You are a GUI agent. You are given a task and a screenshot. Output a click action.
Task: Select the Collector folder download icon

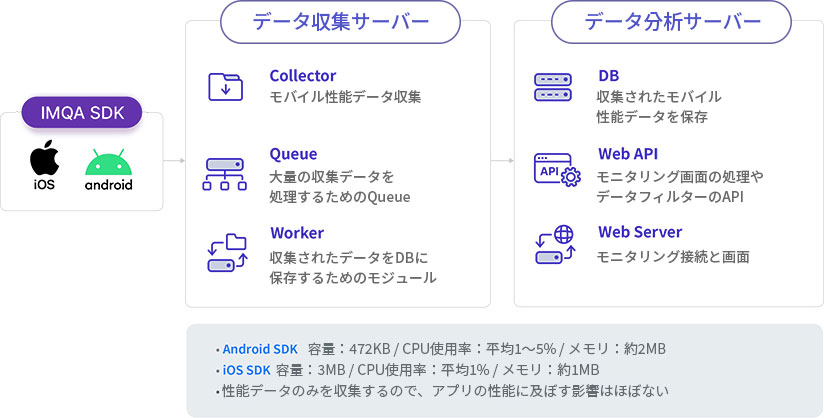(225, 87)
